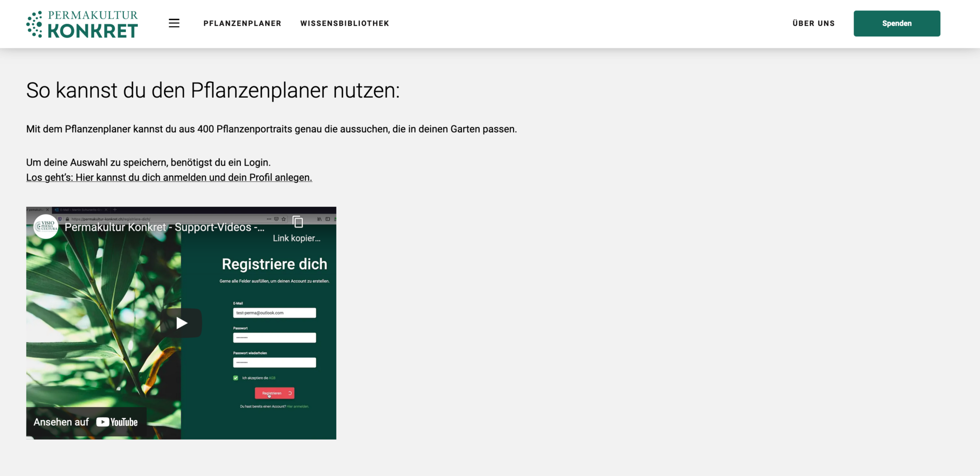The image size is (980, 476).
Task: Open the Visio Permacultura channel avatar
Action: coord(46,227)
